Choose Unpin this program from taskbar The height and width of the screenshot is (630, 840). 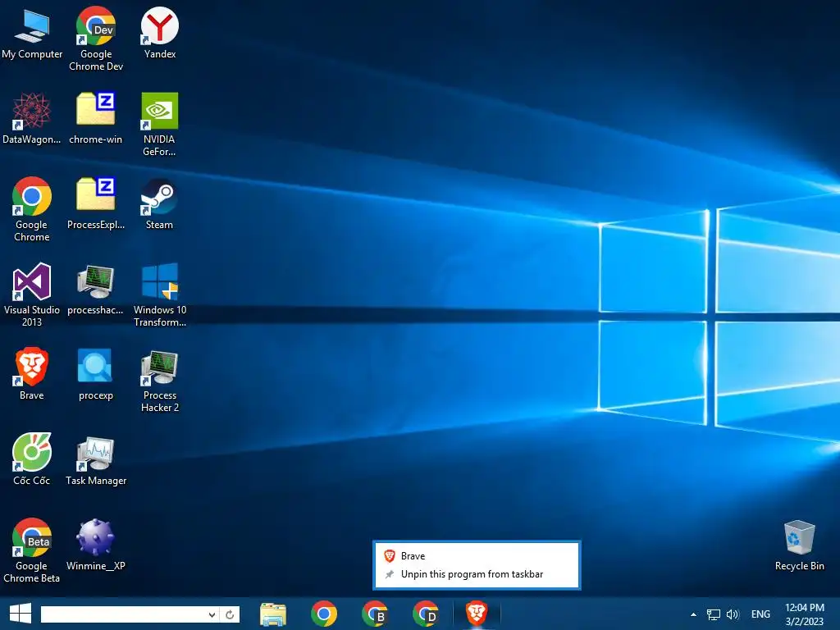coord(477,574)
